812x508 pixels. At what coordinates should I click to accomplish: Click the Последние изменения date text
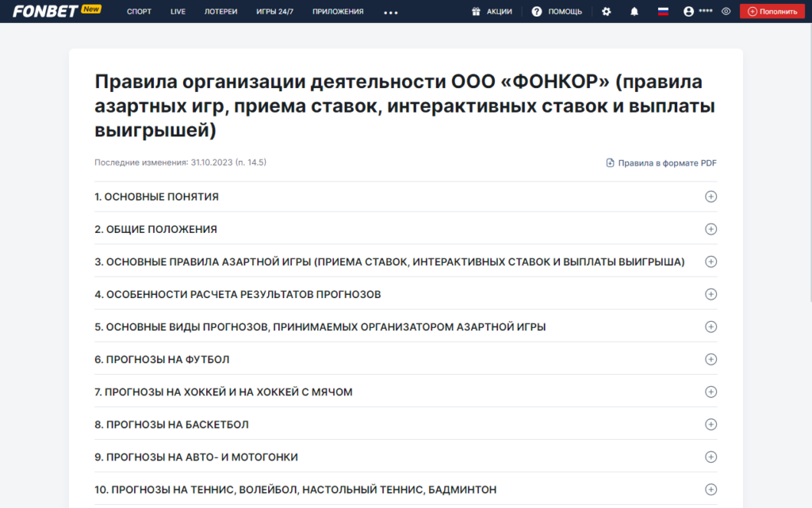click(180, 162)
